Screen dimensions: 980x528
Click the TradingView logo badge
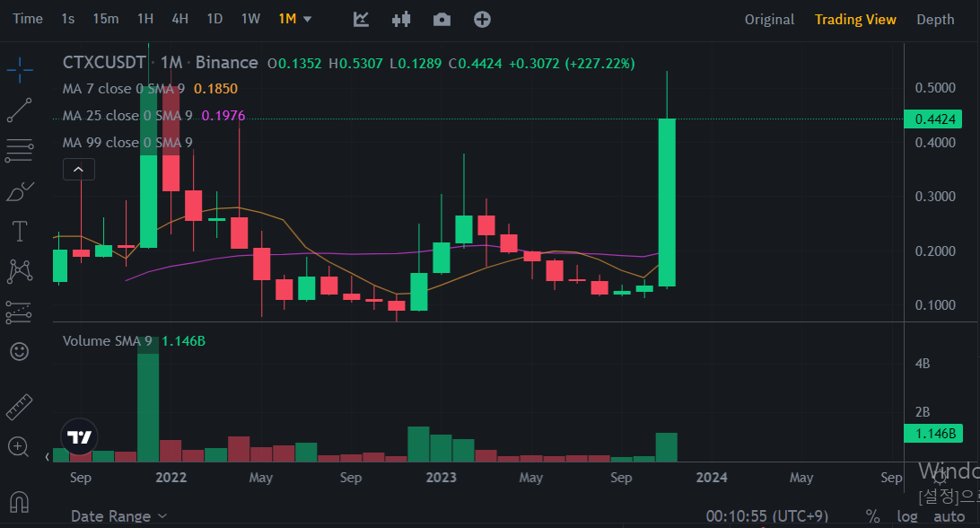click(79, 436)
